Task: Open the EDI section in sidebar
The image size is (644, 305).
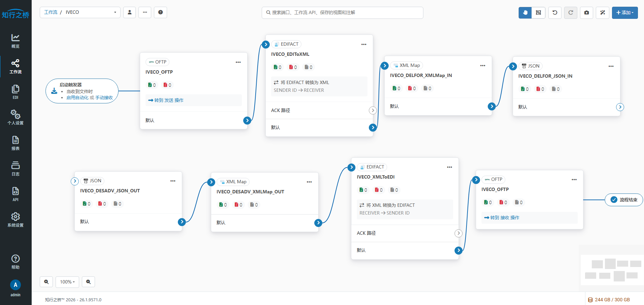Action: tap(15, 92)
